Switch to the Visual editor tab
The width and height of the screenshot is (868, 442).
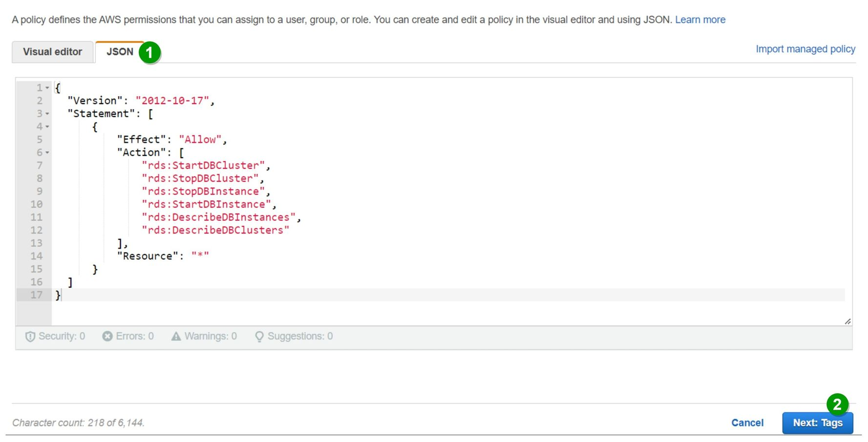(x=52, y=52)
